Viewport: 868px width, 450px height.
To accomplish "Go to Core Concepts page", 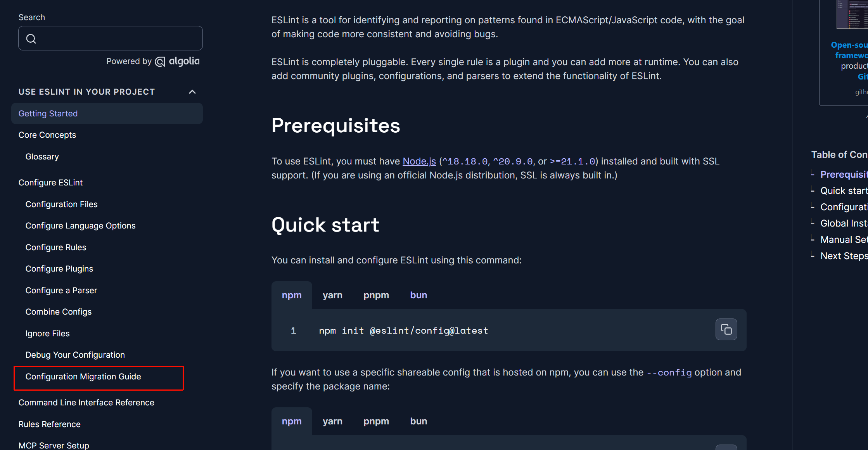I will pos(47,135).
